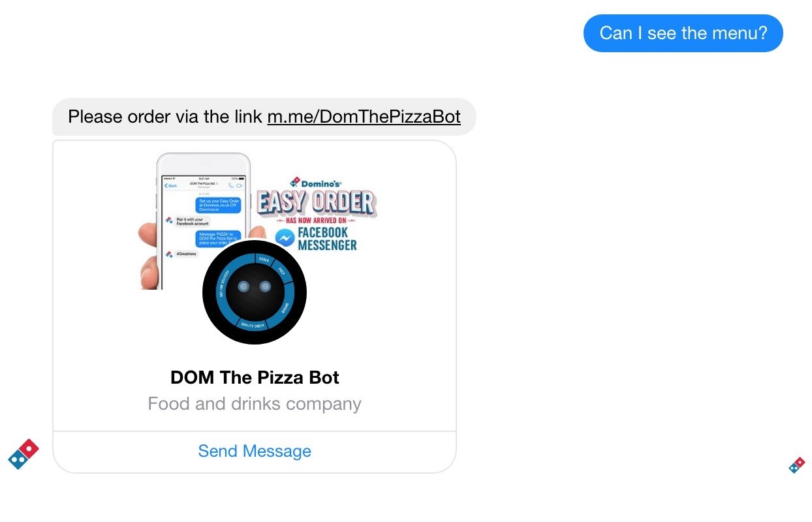This screenshot has height=522, width=812.
Task: Open the large Domino's sender avatar
Action: click(23, 454)
